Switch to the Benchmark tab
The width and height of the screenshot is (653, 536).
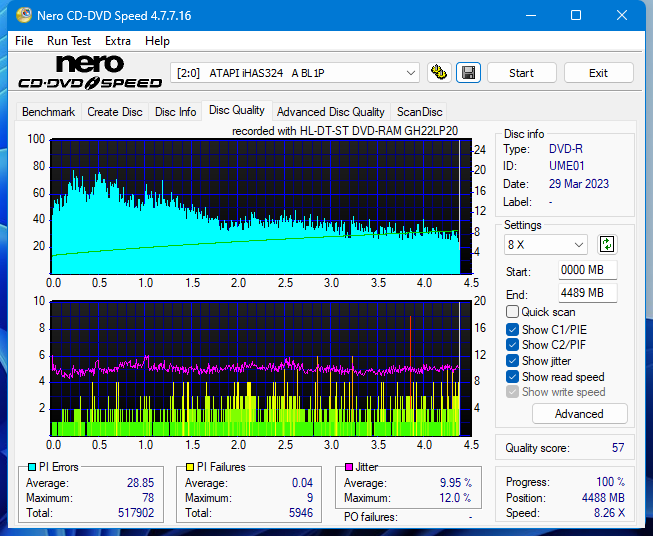(48, 112)
